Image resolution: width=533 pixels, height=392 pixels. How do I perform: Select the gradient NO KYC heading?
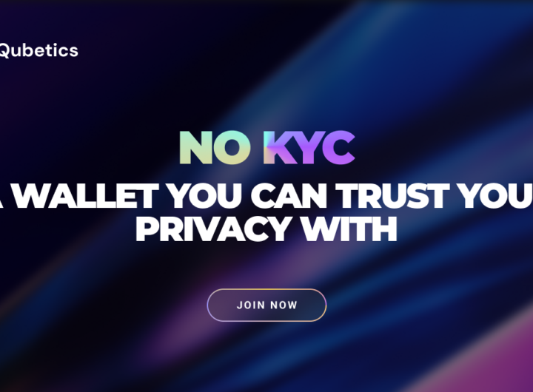(267, 148)
